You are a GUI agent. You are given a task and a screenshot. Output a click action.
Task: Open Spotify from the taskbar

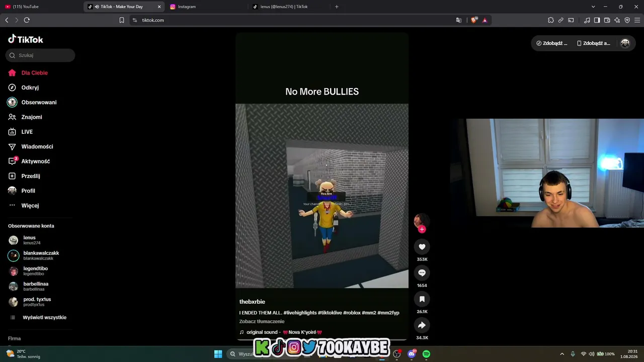click(x=426, y=354)
